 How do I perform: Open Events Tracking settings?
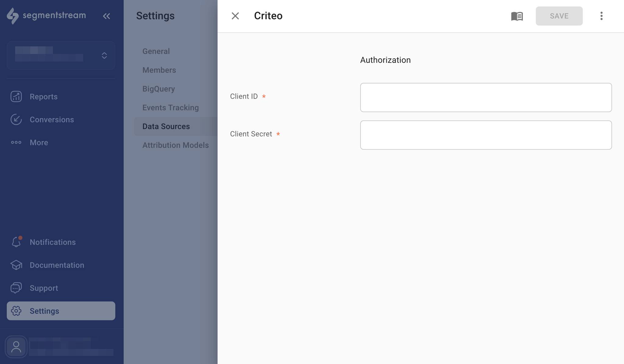pyautogui.click(x=170, y=108)
